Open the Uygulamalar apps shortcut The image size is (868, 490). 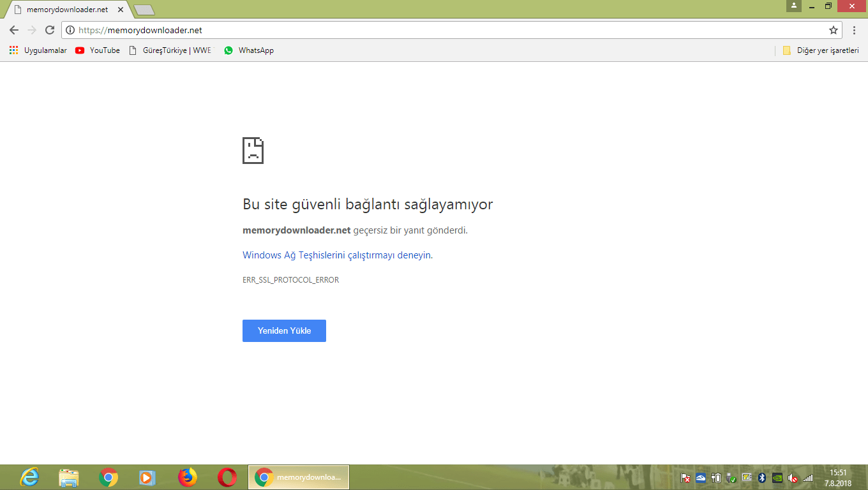tap(38, 50)
